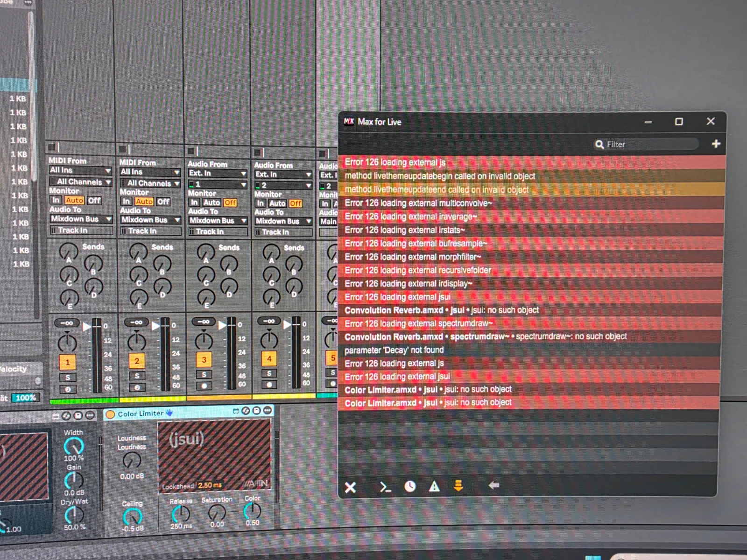
Task: Select 'Error 126 loading external multiconvolve~' row
Action: click(x=532, y=203)
